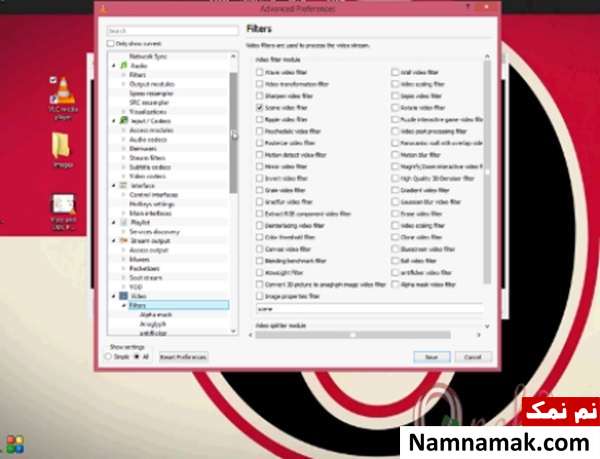Viewport: 600px width, 459px height.
Task: Collapse the selected Filters node under Video
Action: pyautogui.click(x=124, y=305)
